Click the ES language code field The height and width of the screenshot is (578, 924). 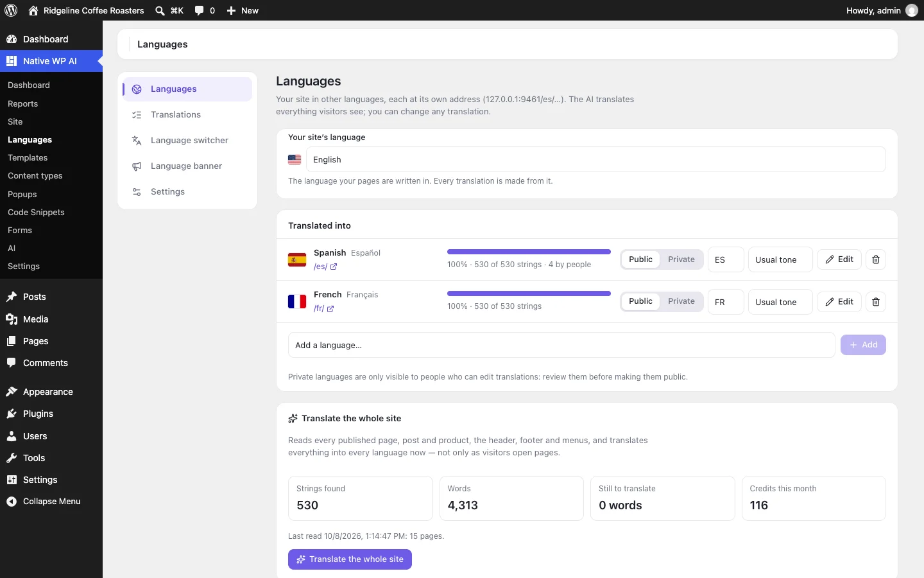click(x=726, y=259)
